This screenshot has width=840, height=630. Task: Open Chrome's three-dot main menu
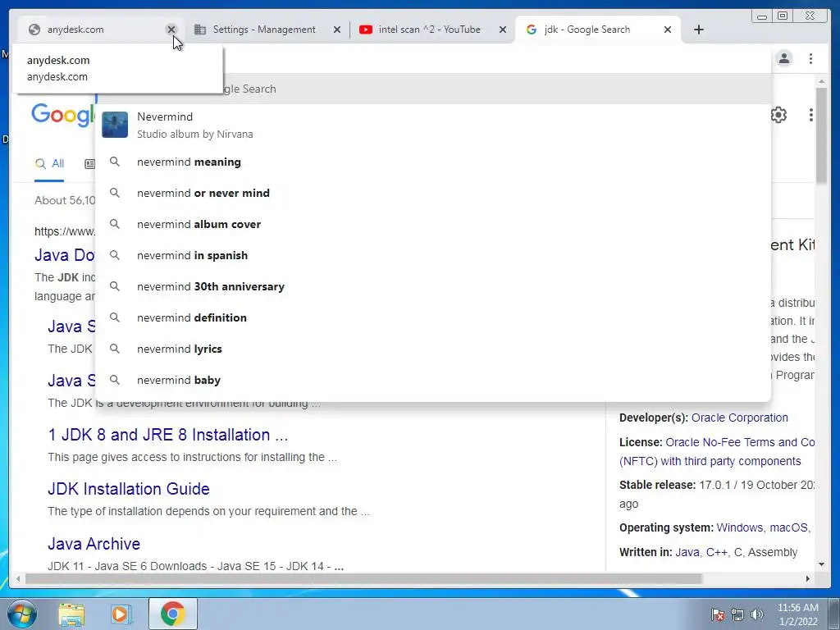point(810,58)
